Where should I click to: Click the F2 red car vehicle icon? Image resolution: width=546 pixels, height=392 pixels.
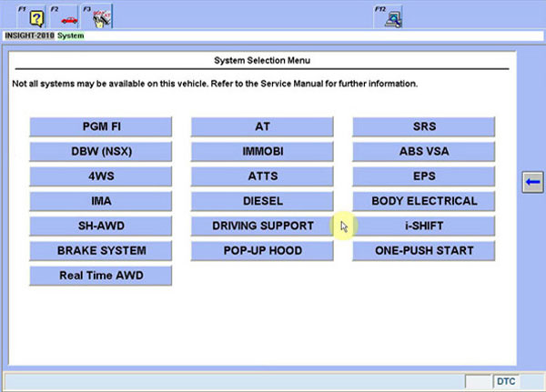click(x=68, y=17)
